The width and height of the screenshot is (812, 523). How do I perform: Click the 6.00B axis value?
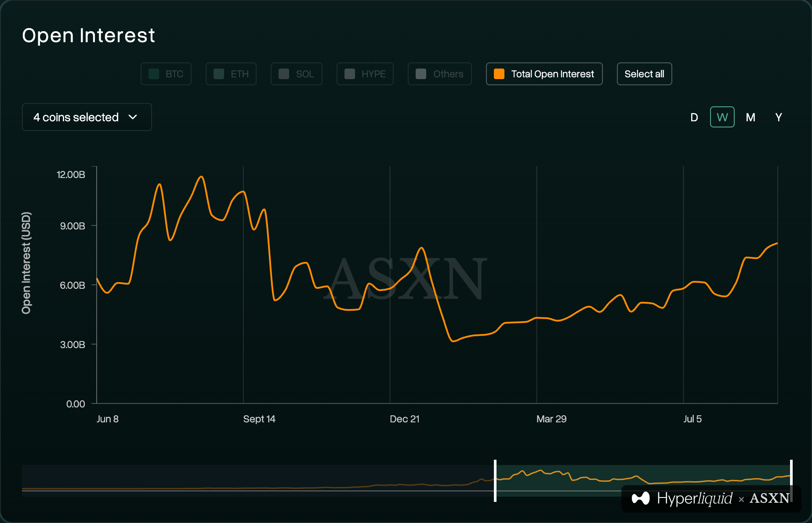pos(72,285)
